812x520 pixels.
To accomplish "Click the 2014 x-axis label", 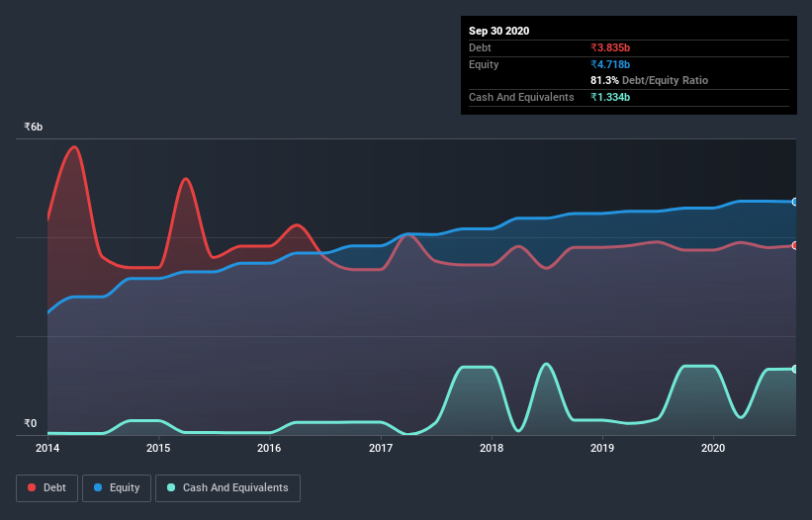I will point(47,448).
